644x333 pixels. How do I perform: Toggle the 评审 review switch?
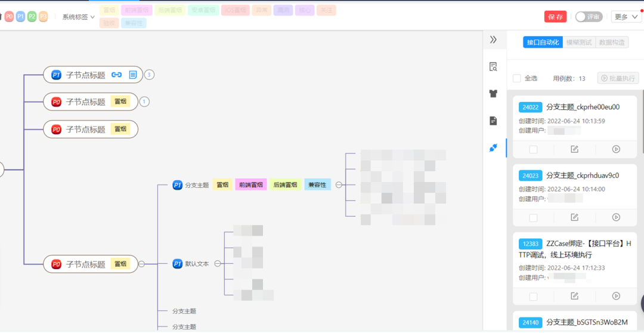pos(589,17)
